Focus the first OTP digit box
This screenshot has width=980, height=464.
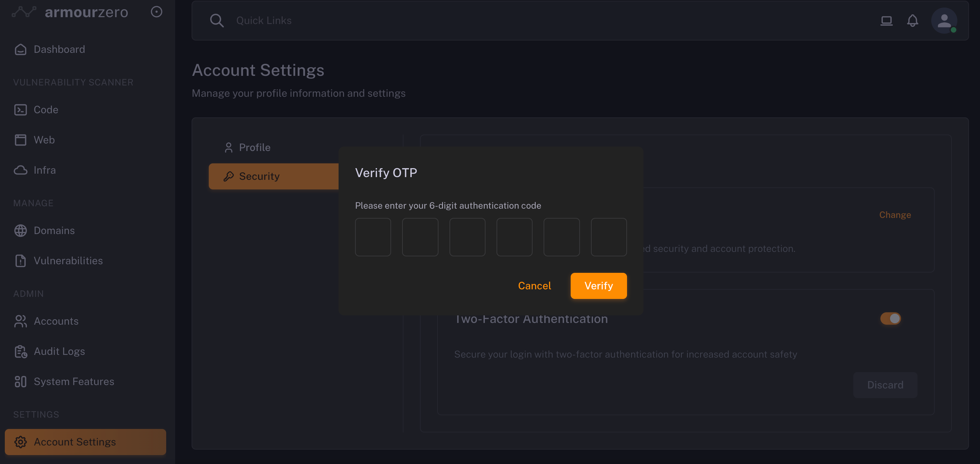tap(373, 237)
